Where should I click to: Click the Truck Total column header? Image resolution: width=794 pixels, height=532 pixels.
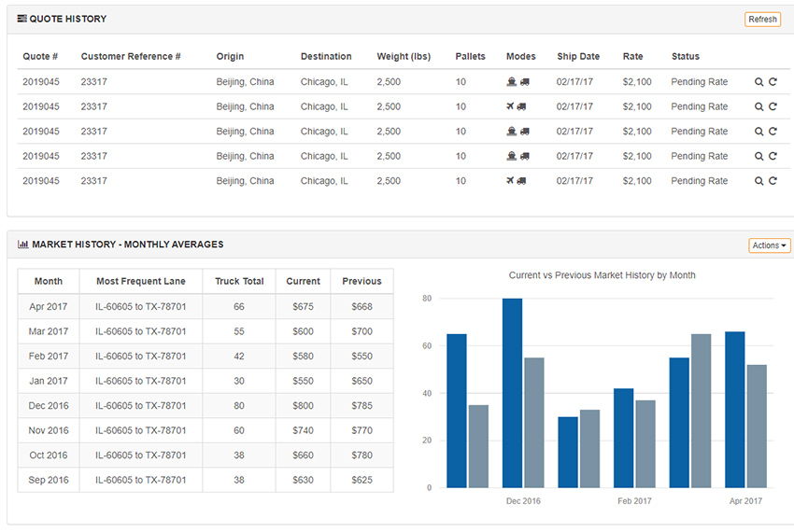[x=239, y=281]
